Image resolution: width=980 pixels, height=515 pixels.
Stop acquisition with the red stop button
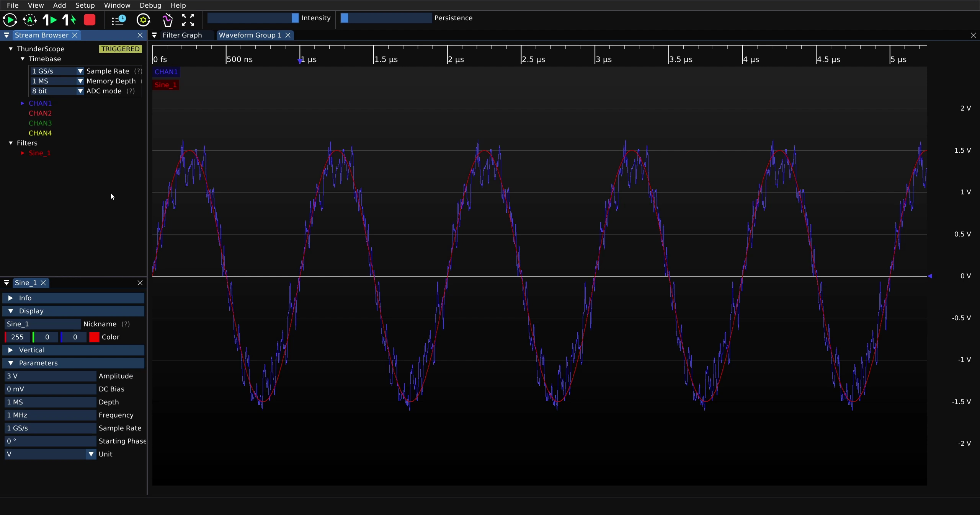coord(90,20)
